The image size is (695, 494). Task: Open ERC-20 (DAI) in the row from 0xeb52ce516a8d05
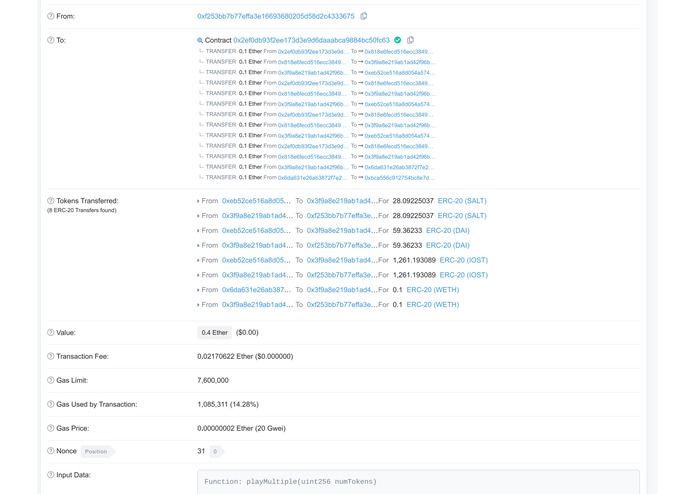coord(448,230)
